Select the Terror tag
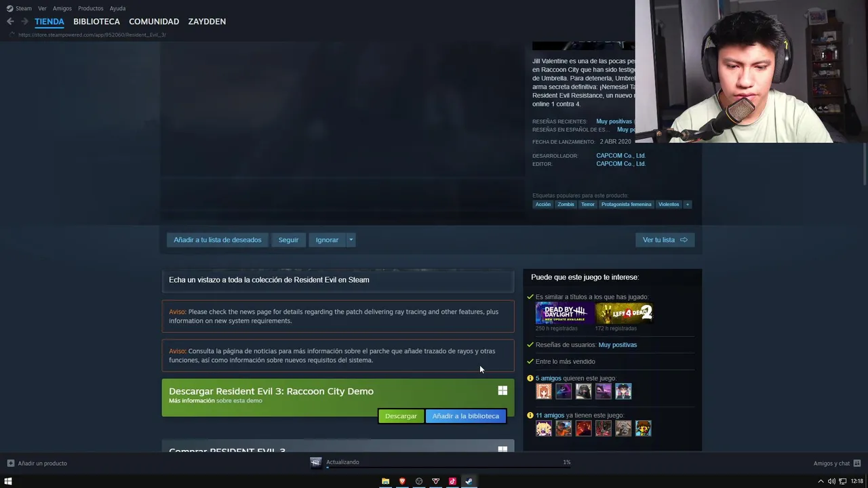Image resolution: width=868 pixels, height=488 pixels. (x=587, y=204)
